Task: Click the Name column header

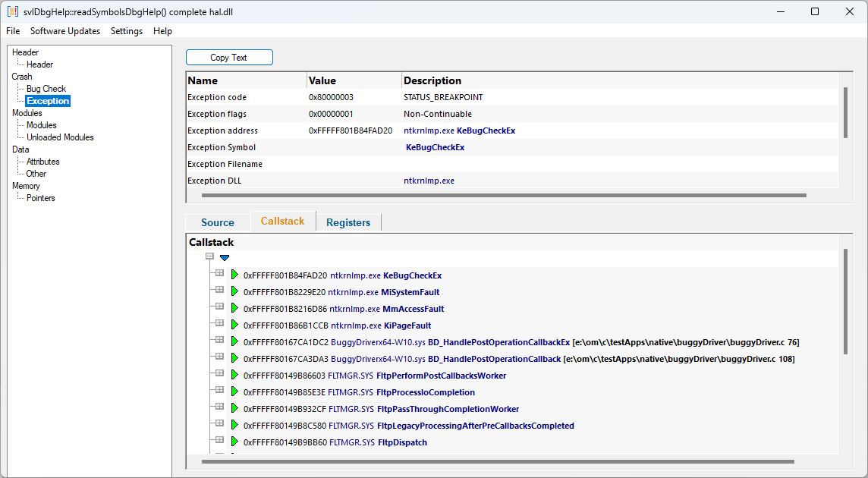Action: 247,80
